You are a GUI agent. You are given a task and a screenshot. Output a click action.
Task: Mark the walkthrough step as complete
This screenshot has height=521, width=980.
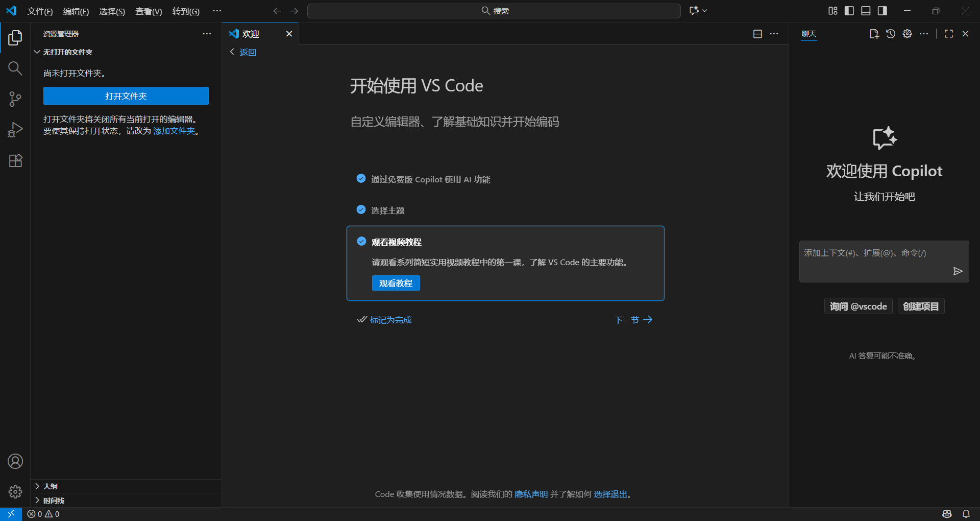click(390, 320)
